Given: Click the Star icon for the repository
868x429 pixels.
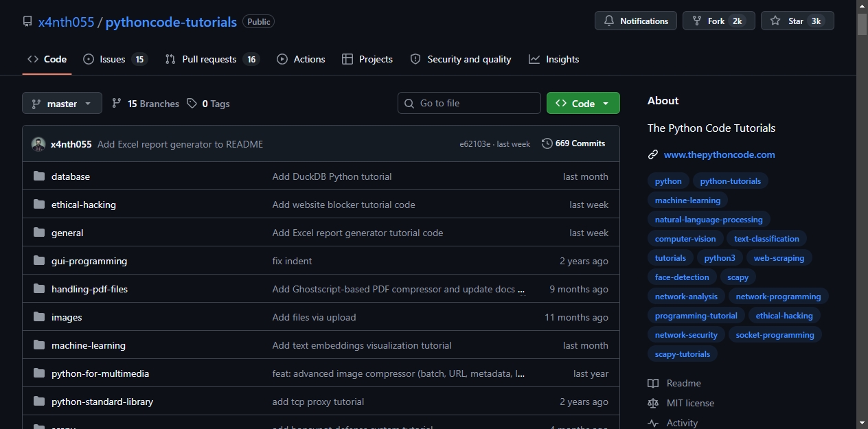Looking at the screenshot, I should click(775, 21).
